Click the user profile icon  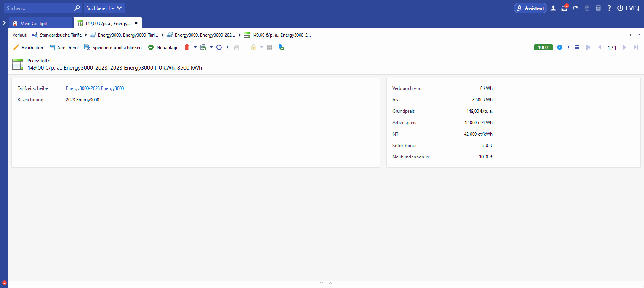click(x=553, y=8)
